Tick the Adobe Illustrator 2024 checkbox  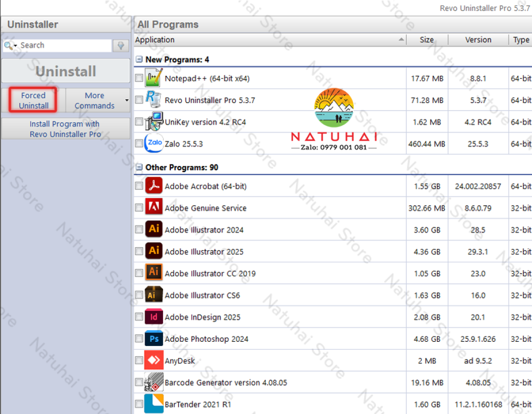(139, 230)
